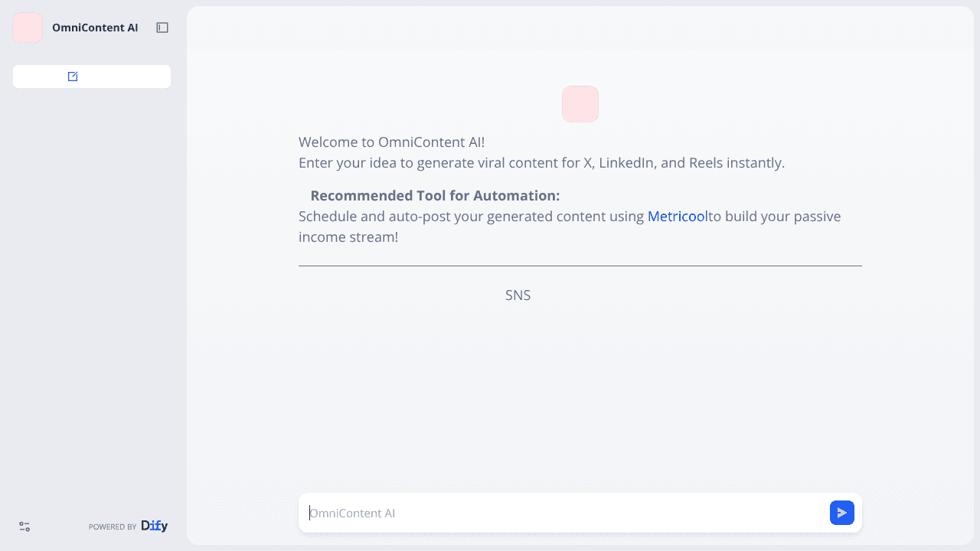This screenshot has height=551, width=980.
Task: Open the Metricool link
Action: tap(678, 217)
